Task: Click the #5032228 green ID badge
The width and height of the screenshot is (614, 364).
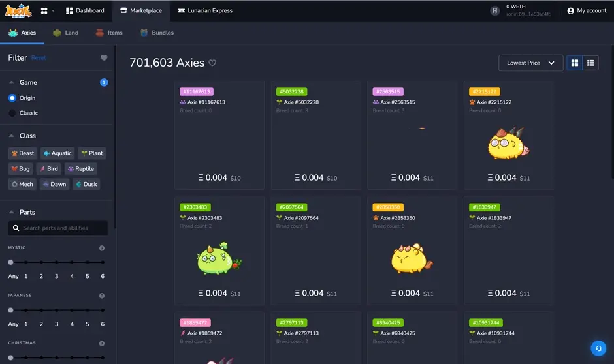Action: pos(292,91)
